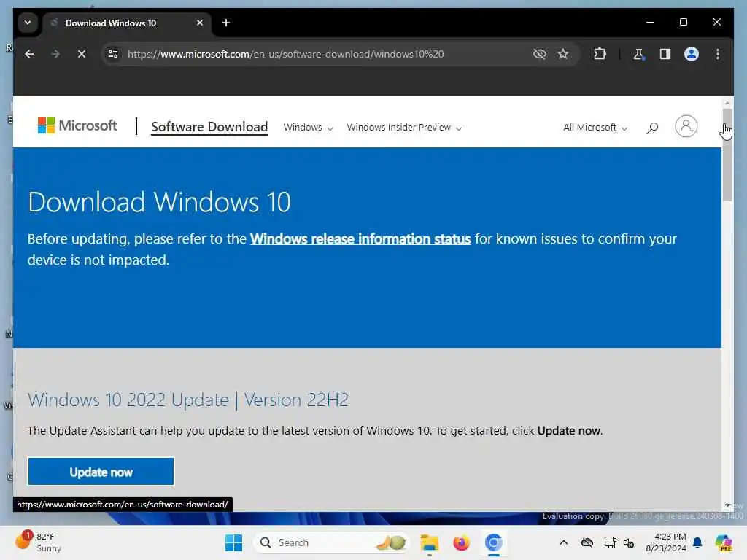
Task: Open the Windows Start menu
Action: 233,542
